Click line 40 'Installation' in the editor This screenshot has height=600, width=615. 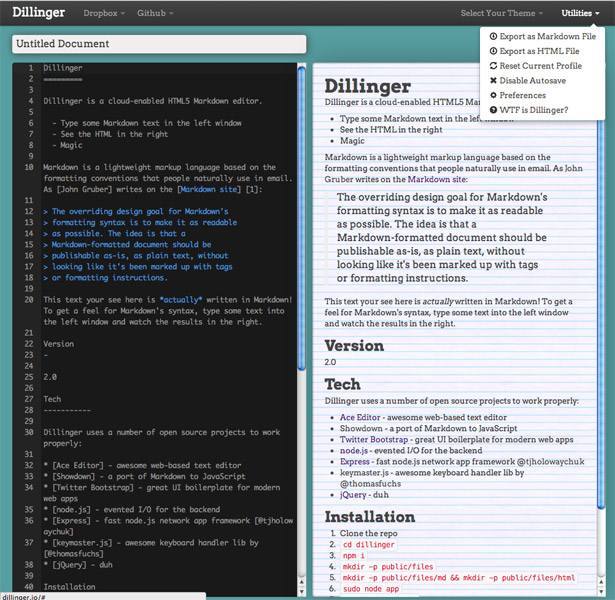click(x=69, y=587)
